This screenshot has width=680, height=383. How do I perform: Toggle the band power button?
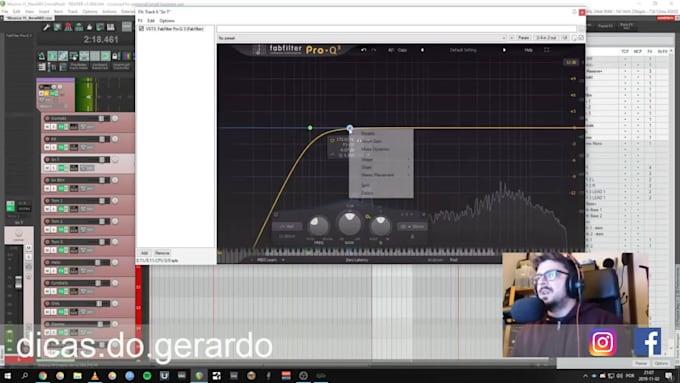pos(276,215)
